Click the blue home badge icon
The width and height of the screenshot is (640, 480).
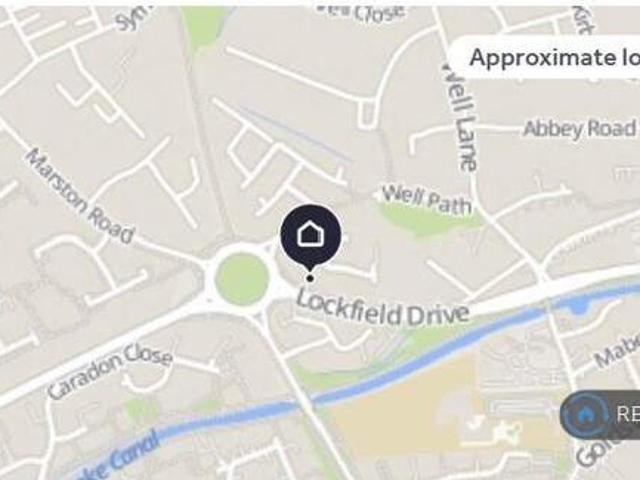586,415
